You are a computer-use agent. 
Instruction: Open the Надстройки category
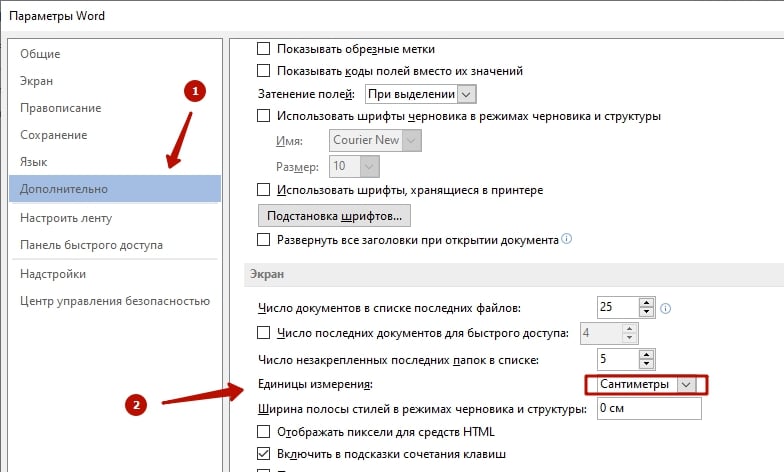(53, 274)
